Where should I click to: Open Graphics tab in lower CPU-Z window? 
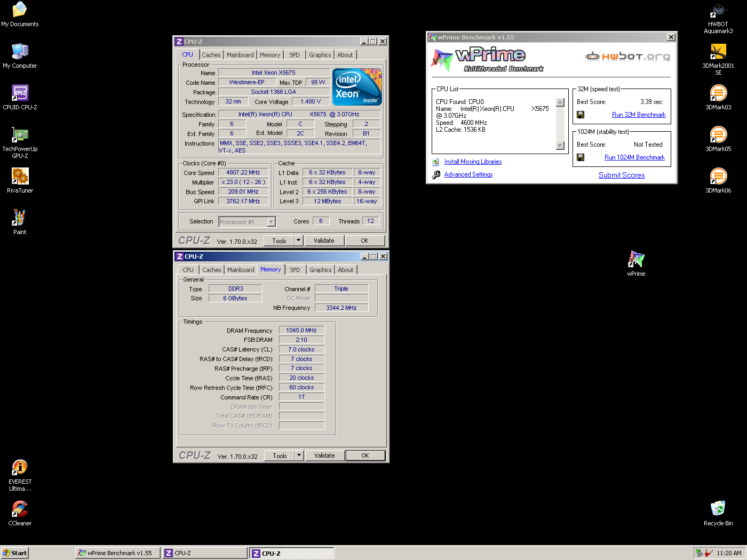(321, 270)
